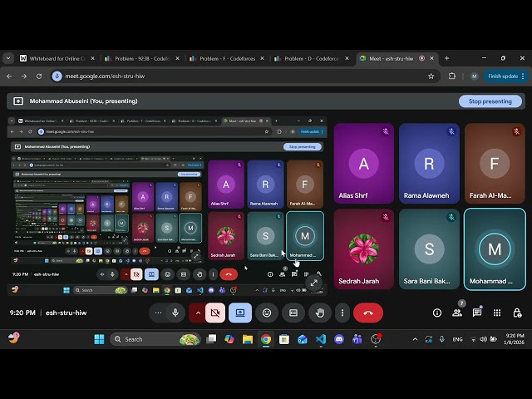This screenshot has height=399, width=532.
Task: Show the people participants panel
Action: [457, 313]
